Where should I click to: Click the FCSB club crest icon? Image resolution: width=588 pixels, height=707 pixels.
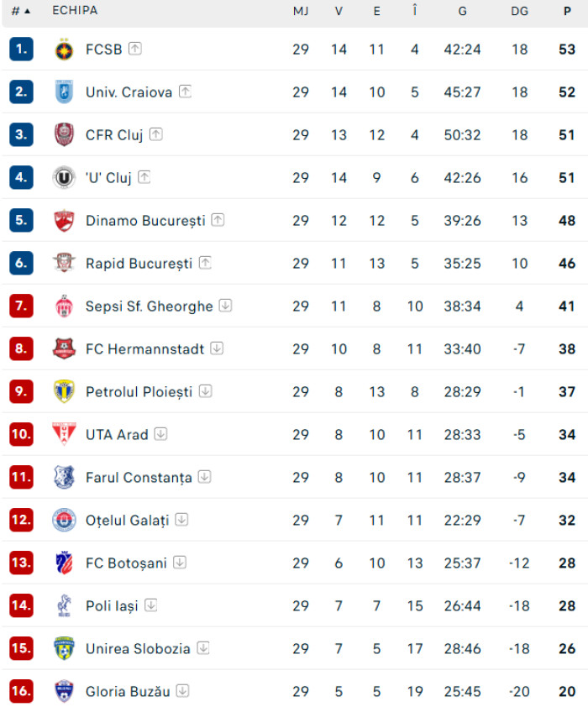pos(64,50)
